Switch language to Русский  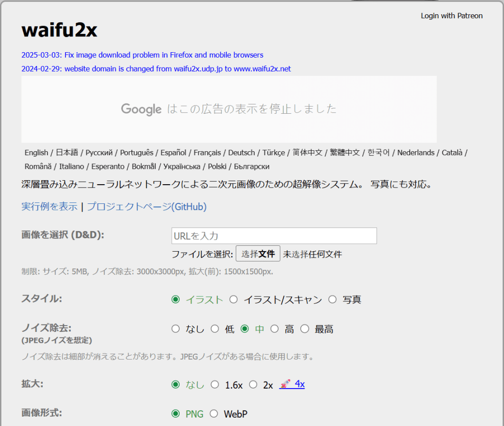(x=99, y=153)
